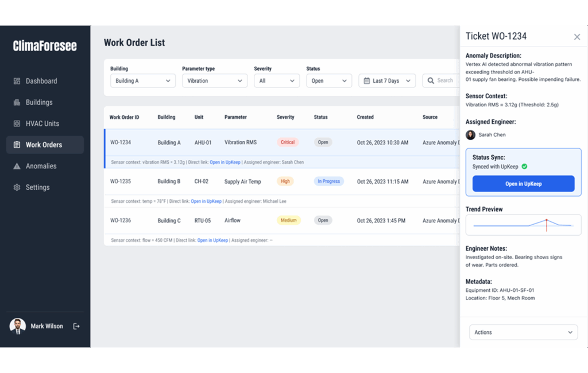This screenshot has height=373, width=588.
Task: Click the Dashboard grid icon in sidebar
Action: [17, 81]
